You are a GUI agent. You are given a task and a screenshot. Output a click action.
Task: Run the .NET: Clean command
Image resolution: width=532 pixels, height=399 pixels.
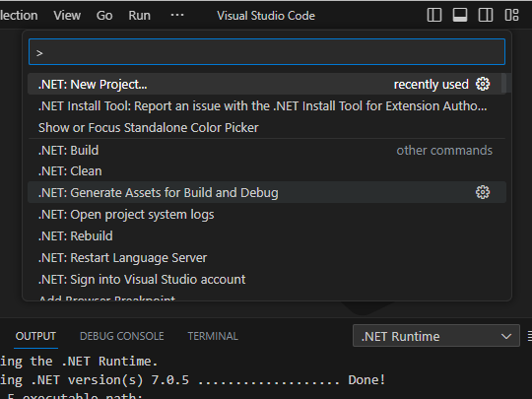pyautogui.click(x=267, y=171)
